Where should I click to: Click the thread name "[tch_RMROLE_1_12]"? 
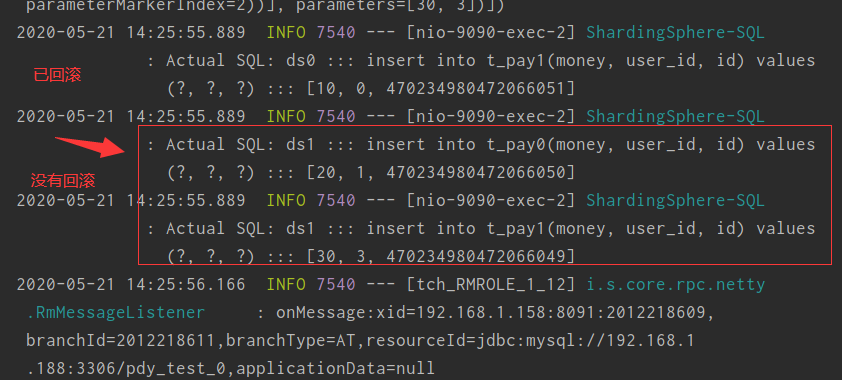coord(491,284)
